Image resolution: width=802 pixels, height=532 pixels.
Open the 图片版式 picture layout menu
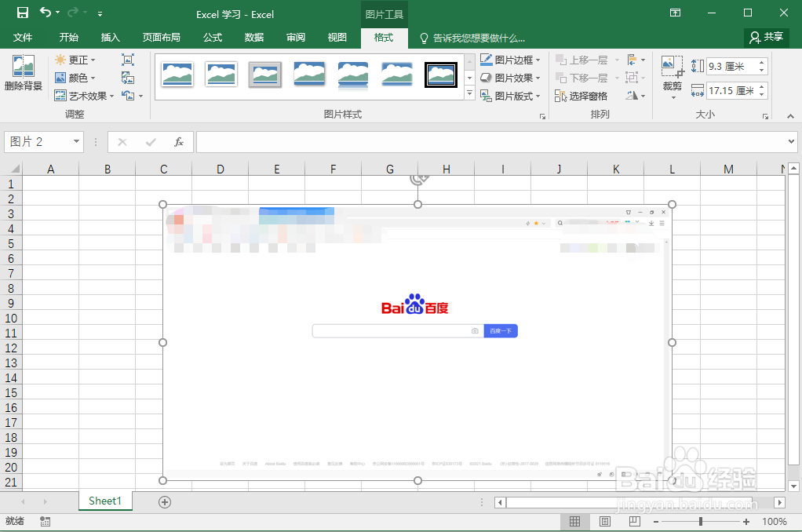coord(510,96)
